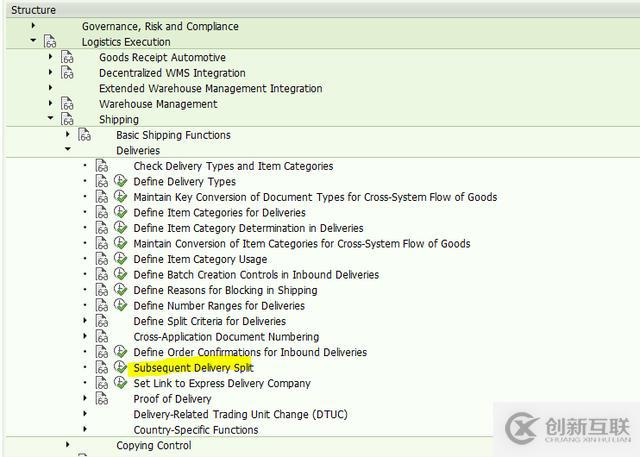Viewport: 640px width, 457px height.
Task: Open documentation for Define Number Ranges for Deliveries
Action: tap(102, 305)
